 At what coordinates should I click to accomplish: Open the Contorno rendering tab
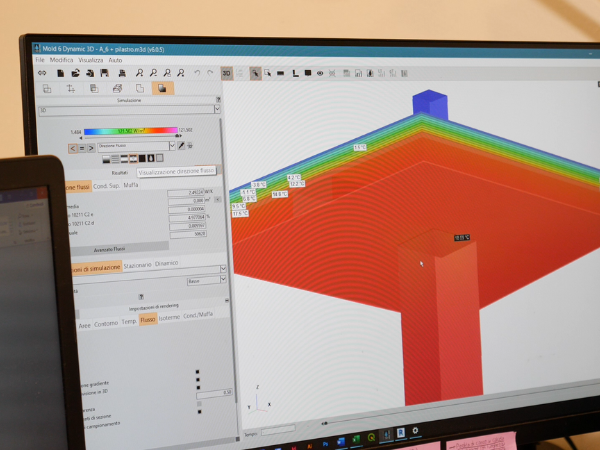(106, 324)
